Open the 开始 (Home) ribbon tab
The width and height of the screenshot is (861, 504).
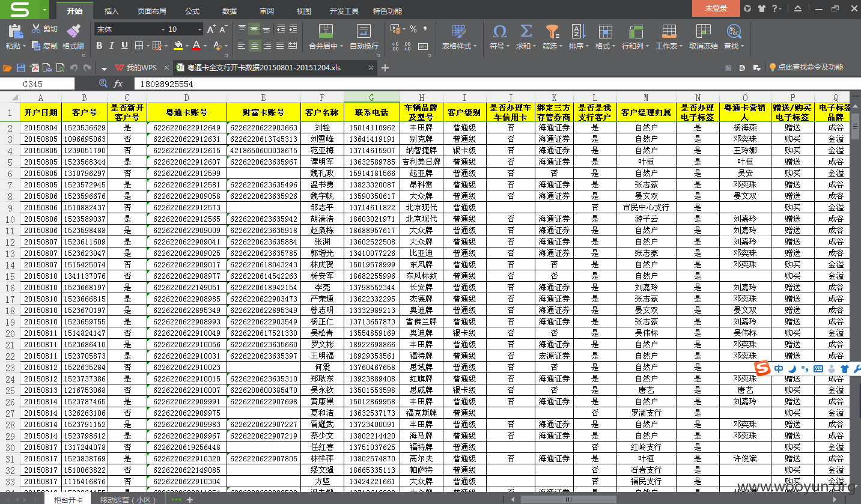click(x=75, y=11)
